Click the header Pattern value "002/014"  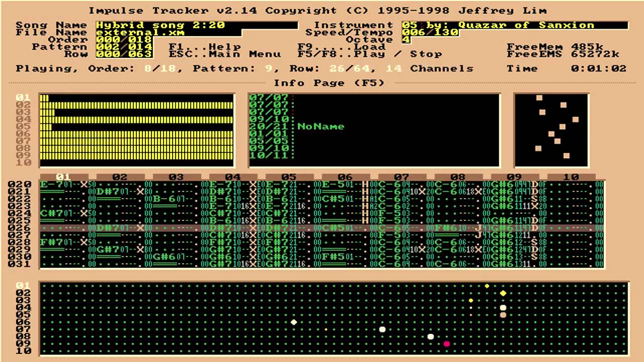[124, 47]
